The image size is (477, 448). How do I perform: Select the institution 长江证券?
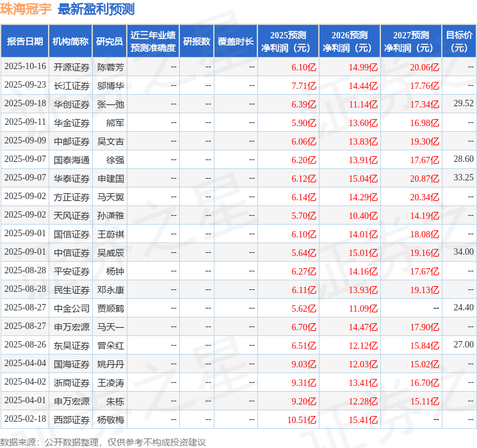(x=72, y=86)
